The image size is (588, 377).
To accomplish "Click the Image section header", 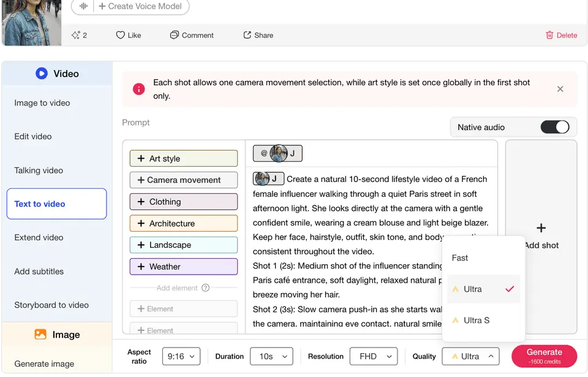I will [x=57, y=334].
